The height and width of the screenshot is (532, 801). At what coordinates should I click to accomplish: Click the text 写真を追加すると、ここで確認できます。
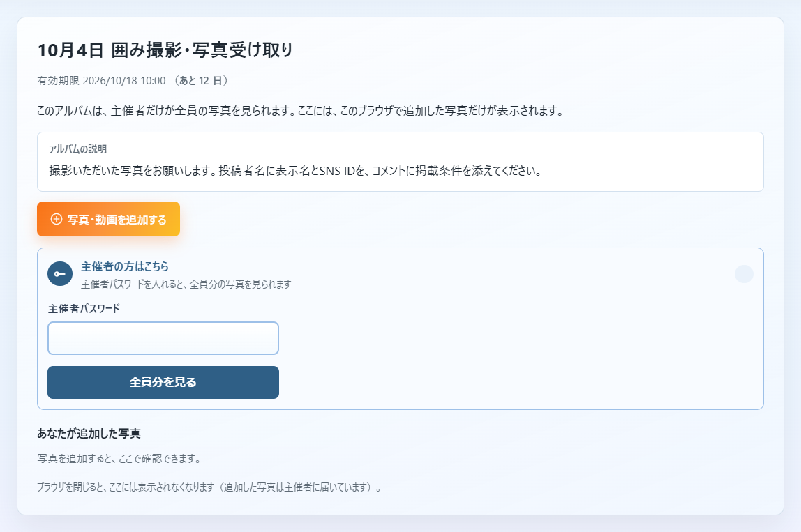pos(119,459)
